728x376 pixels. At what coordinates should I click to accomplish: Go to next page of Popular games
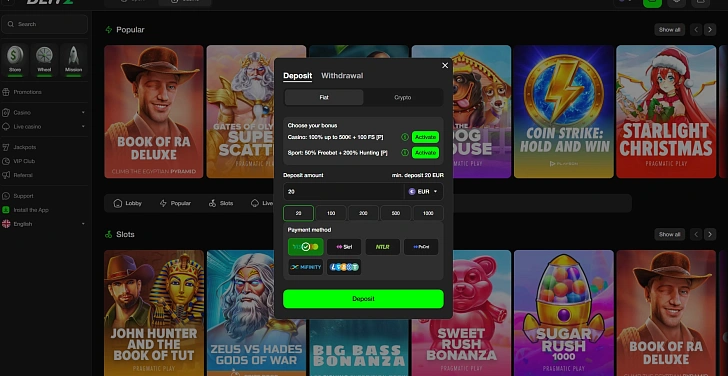tap(709, 30)
